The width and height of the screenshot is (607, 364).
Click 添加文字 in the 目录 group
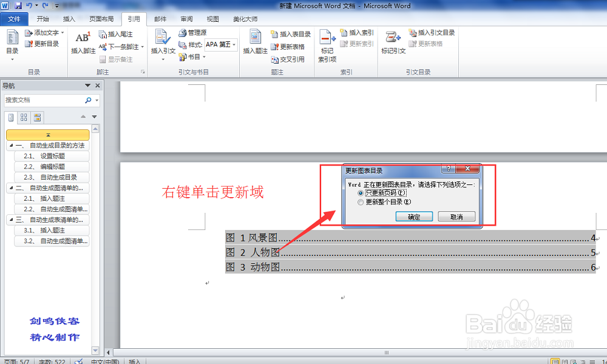[x=44, y=33]
